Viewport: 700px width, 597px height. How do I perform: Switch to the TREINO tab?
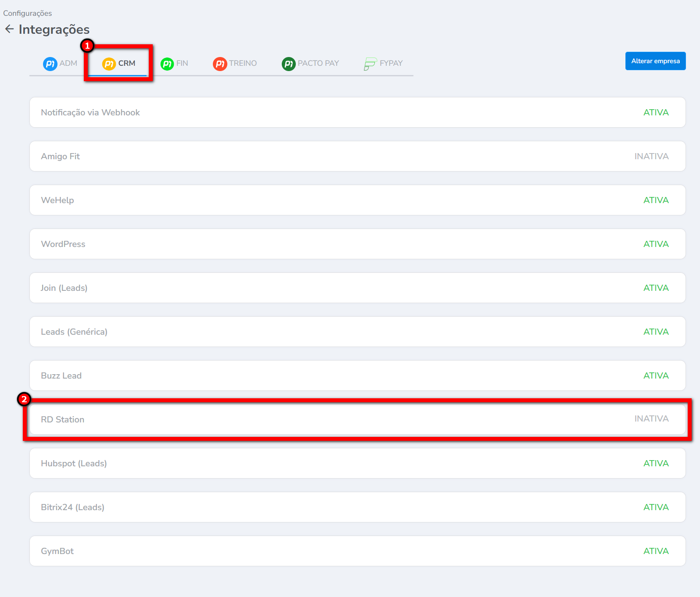(x=243, y=63)
